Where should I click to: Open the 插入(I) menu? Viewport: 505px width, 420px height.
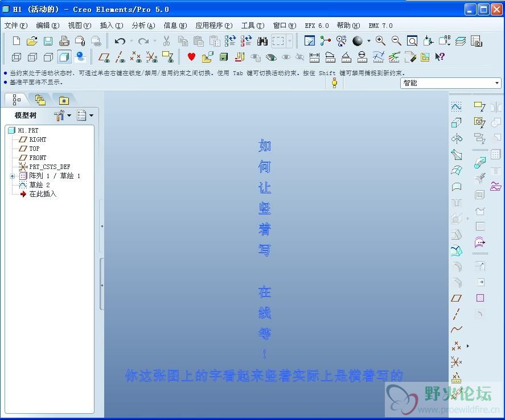[x=112, y=26]
